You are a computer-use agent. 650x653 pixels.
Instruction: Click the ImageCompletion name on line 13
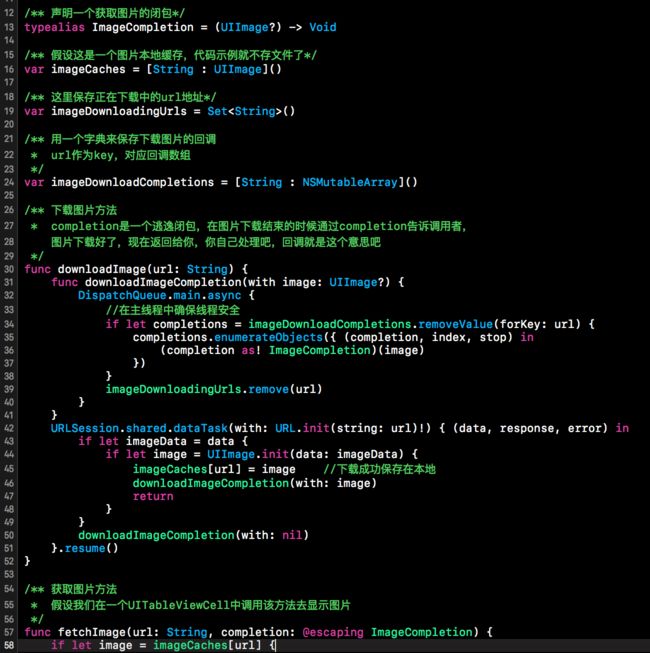click(x=143, y=27)
